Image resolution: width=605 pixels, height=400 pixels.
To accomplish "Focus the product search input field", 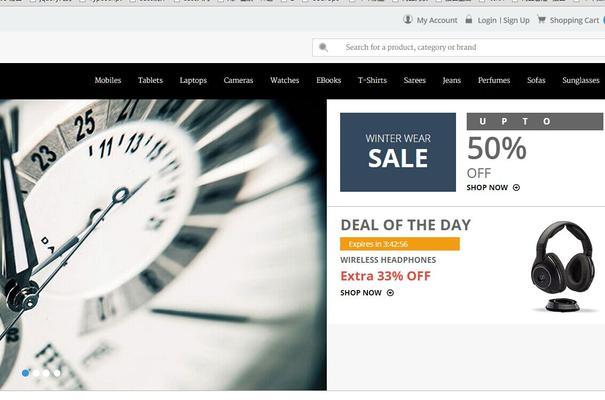I will point(458,47).
